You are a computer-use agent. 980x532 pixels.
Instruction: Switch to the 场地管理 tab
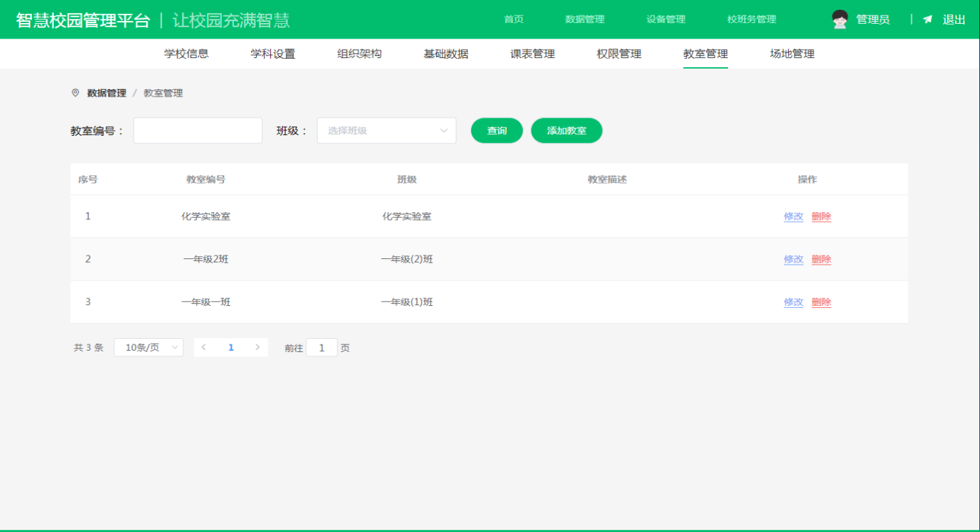[792, 54]
